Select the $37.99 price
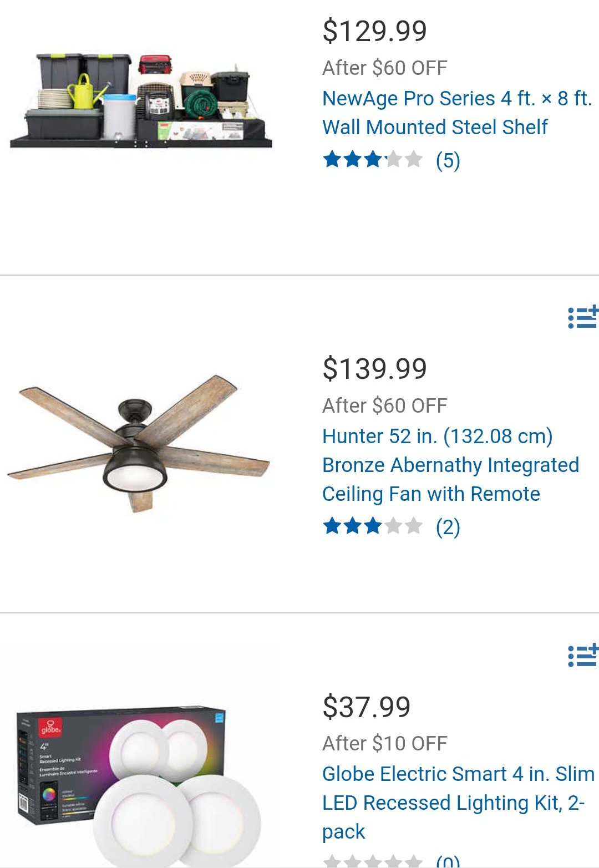 click(367, 707)
